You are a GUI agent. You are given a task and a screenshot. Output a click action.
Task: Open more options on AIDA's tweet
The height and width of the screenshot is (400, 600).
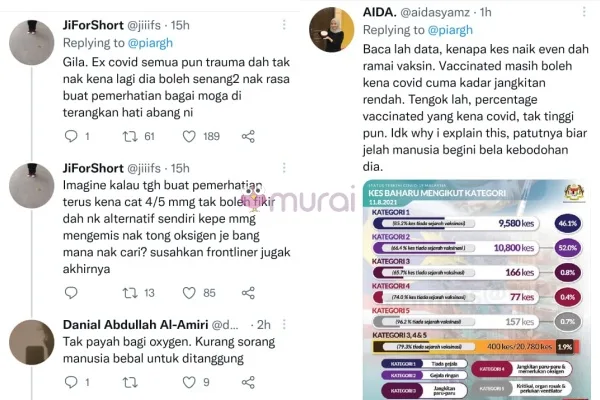tap(584, 12)
